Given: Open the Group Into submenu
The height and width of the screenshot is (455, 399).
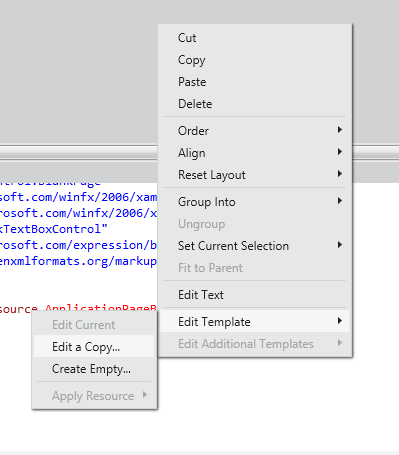Looking at the screenshot, I should click(x=255, y=202).
